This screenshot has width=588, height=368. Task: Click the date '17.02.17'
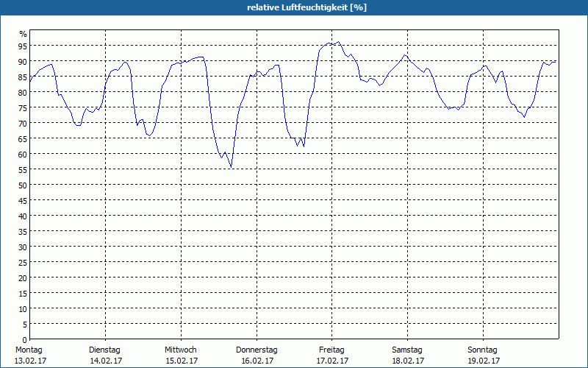pyautogui.click(x=332, y=361)
